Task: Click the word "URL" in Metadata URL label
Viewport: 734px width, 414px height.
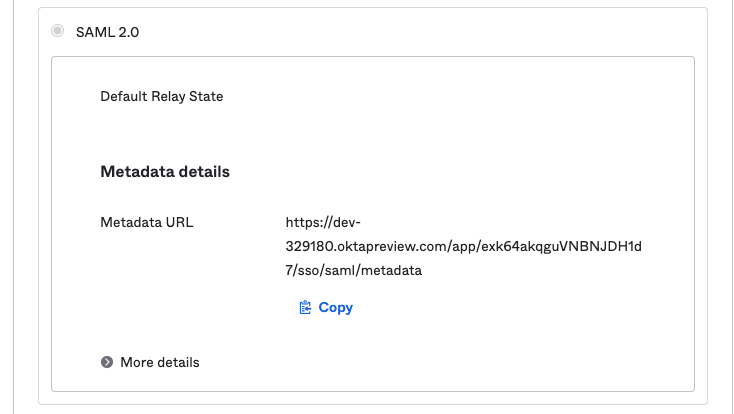Action: click(x=179, y=222)
